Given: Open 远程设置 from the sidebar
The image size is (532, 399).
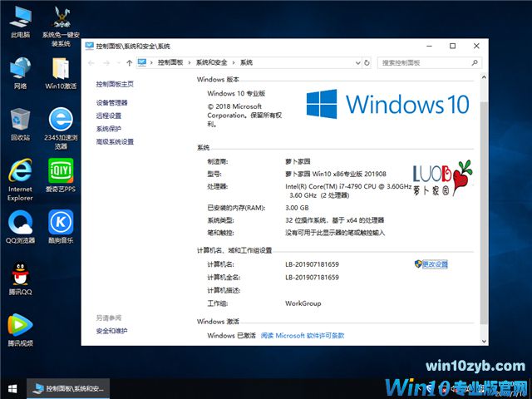Looking at the screenshot, I should pos(109,116).
